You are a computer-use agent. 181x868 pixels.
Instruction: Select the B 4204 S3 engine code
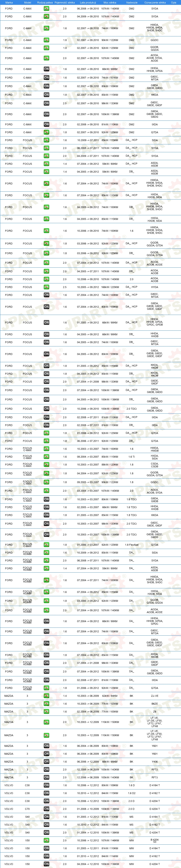(x=154, y=840)
